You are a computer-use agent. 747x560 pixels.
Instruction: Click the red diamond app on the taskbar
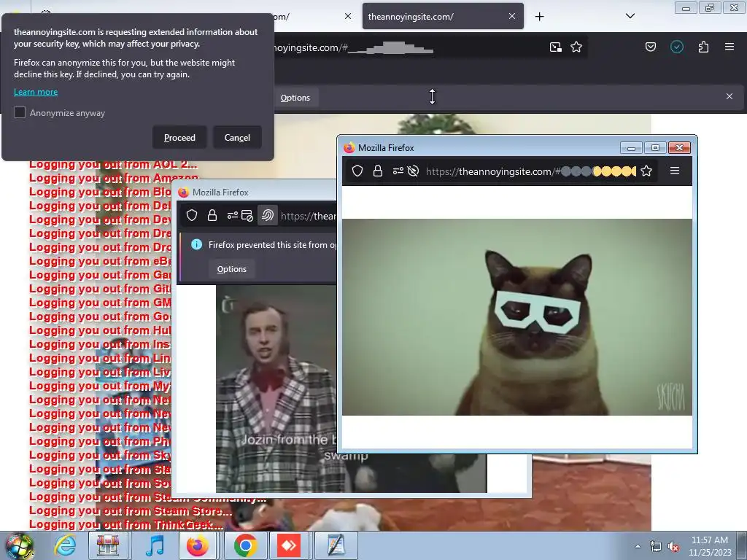[289, 545]
